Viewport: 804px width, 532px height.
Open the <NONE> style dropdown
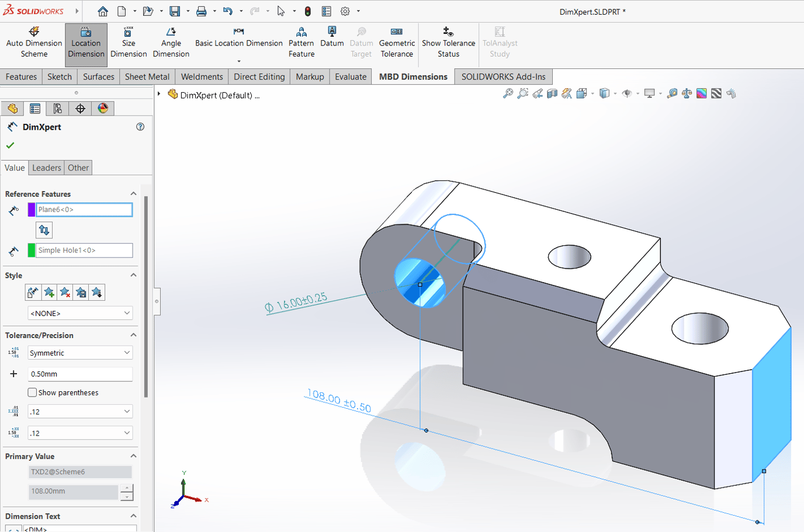click(80, 312)
